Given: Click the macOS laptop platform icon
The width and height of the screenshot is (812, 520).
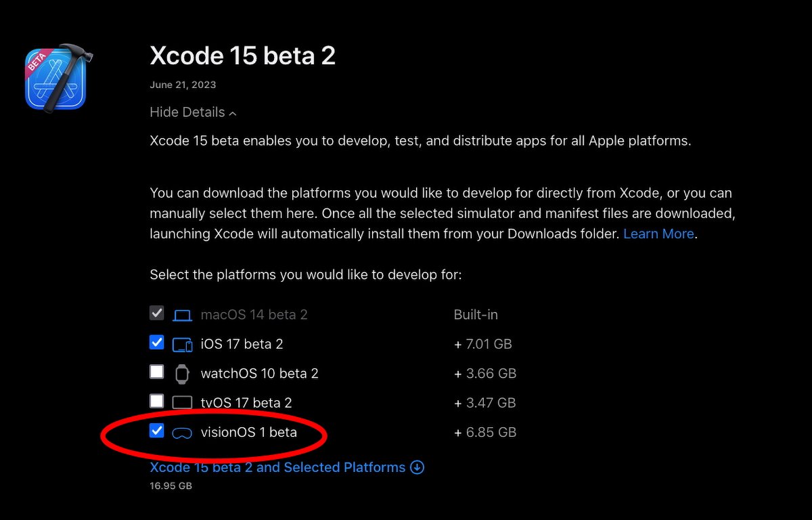Looking at the screenshot, I should [x=182, y=315].
